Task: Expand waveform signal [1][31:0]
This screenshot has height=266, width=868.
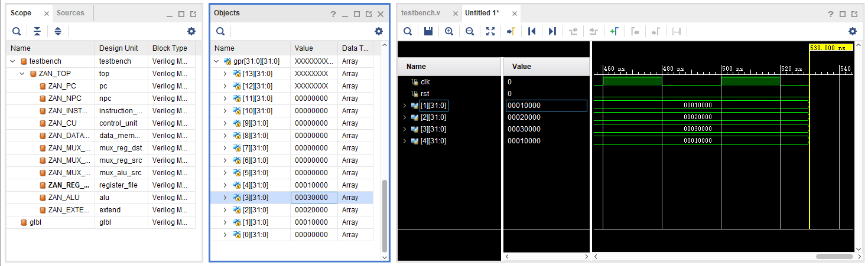Action: pos(405,106)
